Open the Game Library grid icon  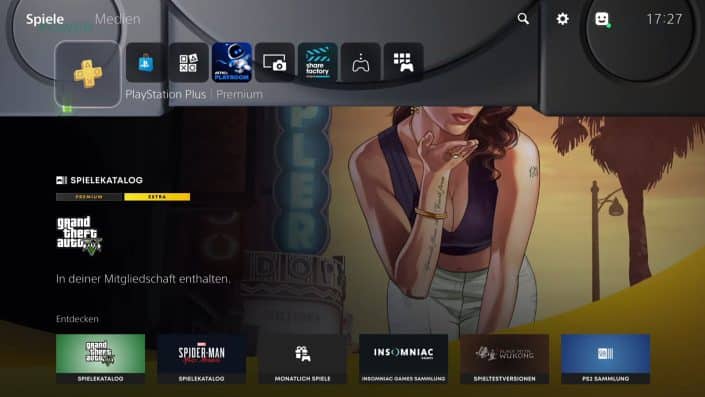click(403, 62)
